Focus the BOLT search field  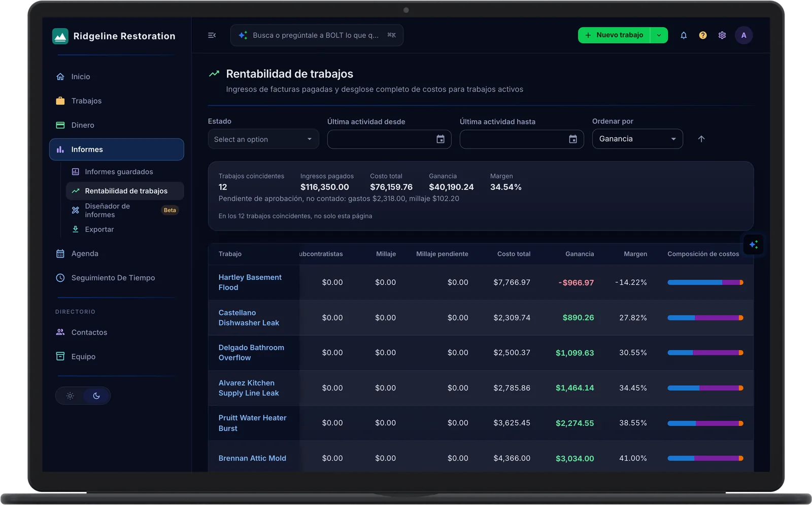[317, 35]
